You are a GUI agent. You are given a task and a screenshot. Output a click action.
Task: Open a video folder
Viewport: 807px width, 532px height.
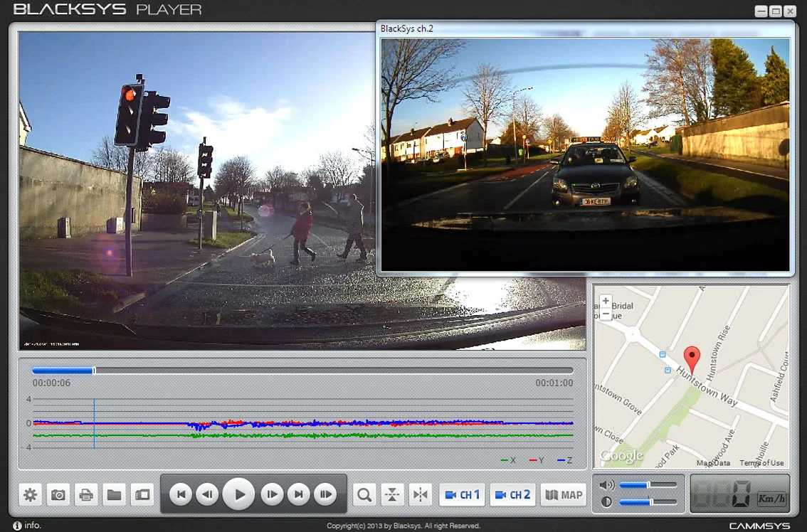pos(114,495)
